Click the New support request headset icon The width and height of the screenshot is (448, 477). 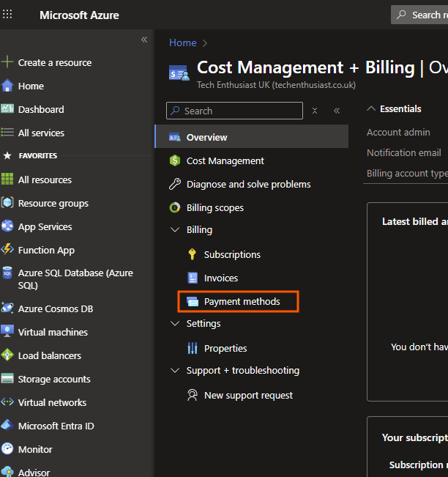193,395
